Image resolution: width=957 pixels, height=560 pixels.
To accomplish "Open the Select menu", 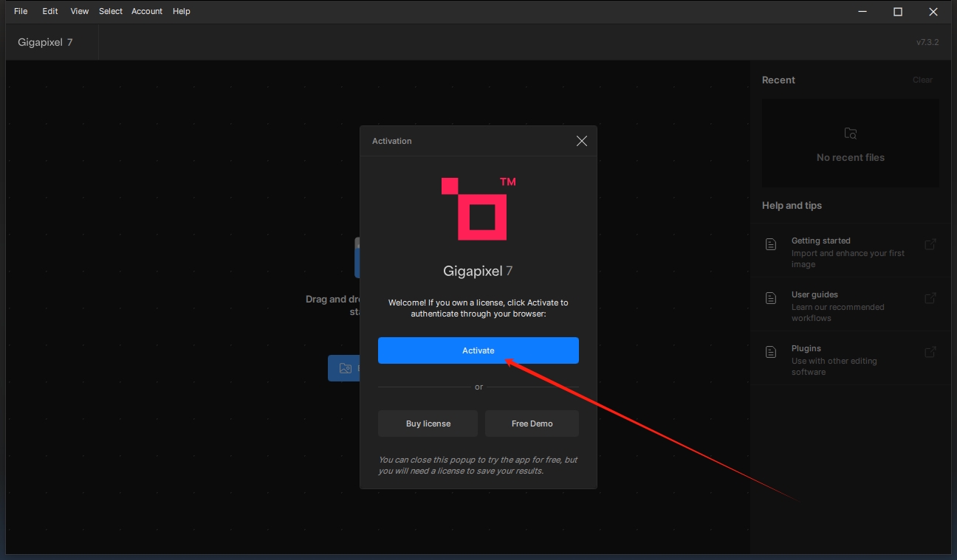I will (x=111, y=11).
